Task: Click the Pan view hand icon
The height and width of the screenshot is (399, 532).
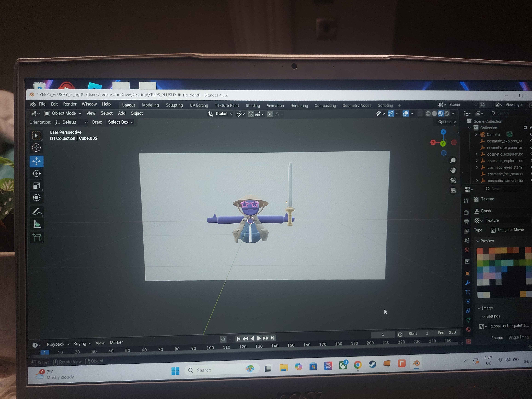Action: click(x=453, y=170)
